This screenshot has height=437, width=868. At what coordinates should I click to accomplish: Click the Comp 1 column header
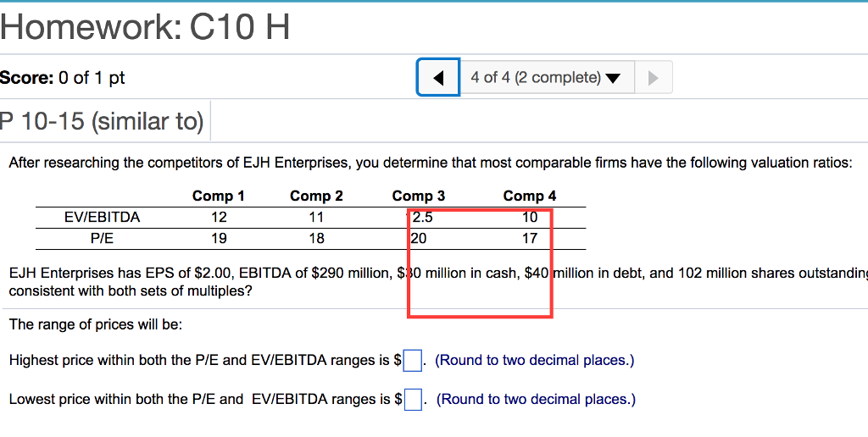[219, 196]
